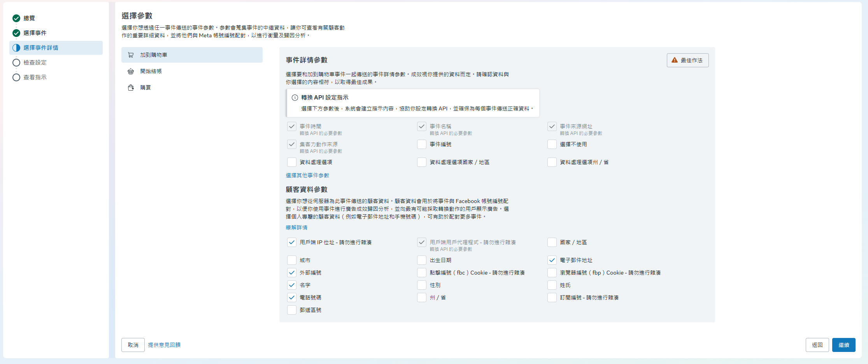This screenshot has height=364, width=868.
Task: Switch to the 選擇事件詳情 step
Action: pyautogui.click(x=41, y=48)
